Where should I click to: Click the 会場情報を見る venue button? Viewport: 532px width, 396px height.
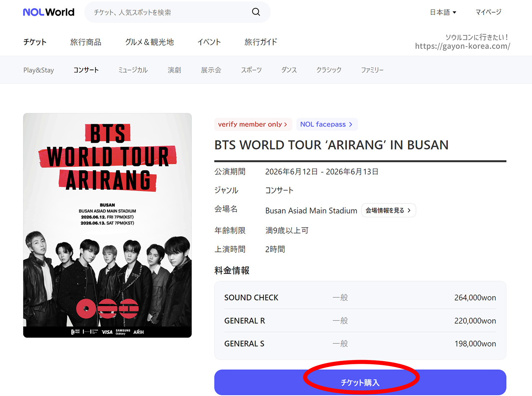point(388,210)
